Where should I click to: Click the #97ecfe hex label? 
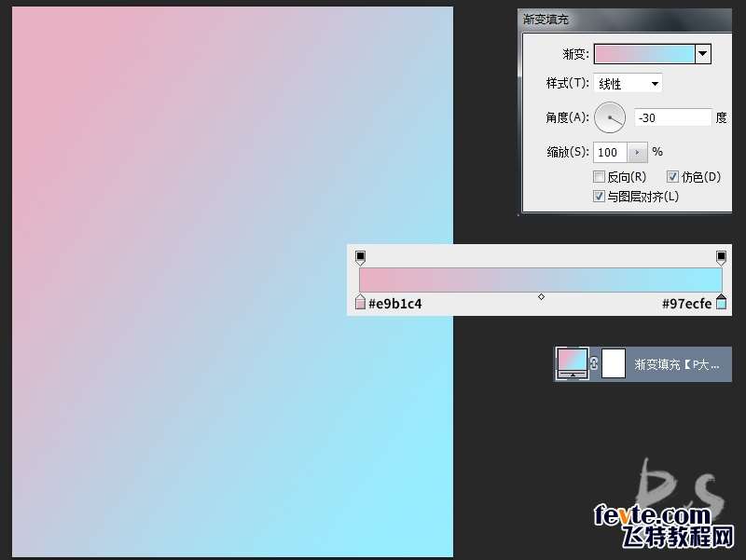(x=686, y=304)
